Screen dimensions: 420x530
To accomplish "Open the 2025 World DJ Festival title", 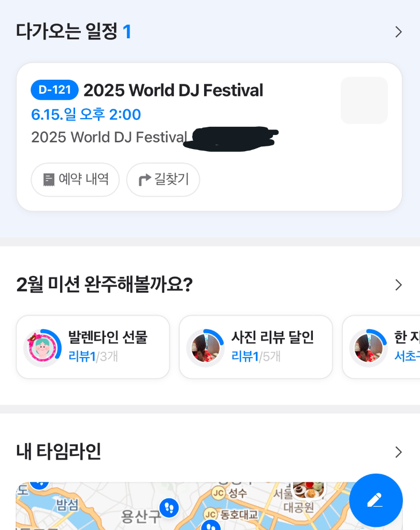I will click(173, 91).
